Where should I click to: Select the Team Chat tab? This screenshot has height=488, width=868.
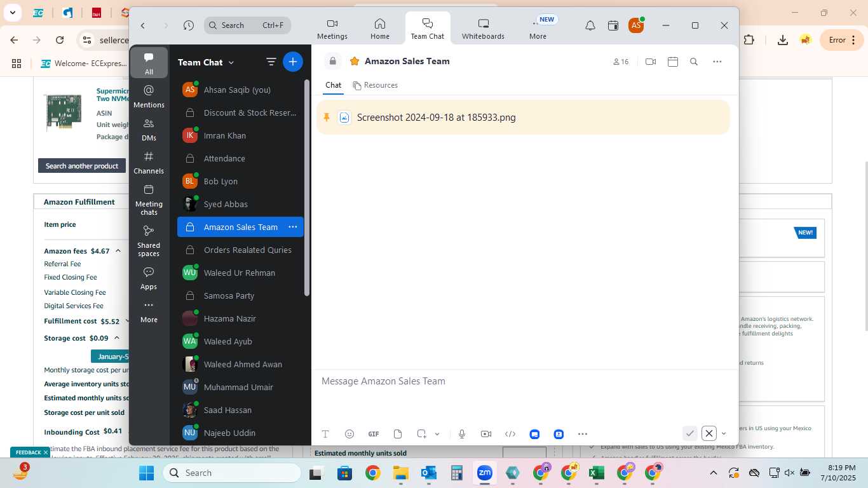tap(428, 29)
